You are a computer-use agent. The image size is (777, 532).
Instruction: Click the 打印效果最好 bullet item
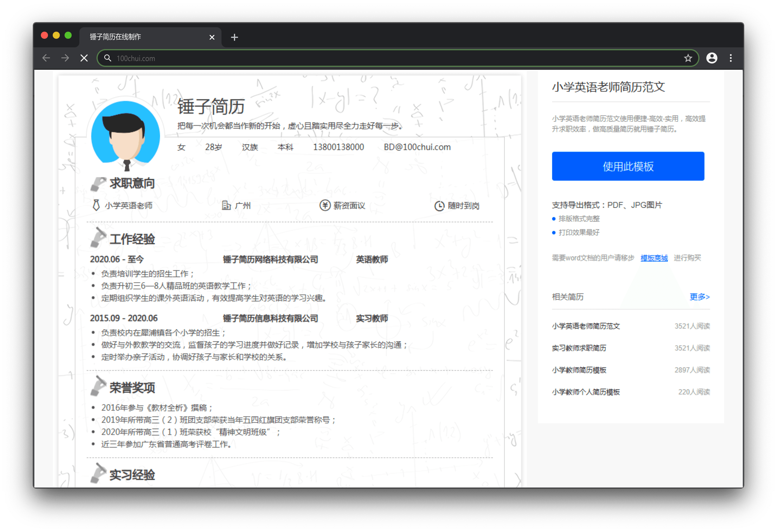[579, 233]
